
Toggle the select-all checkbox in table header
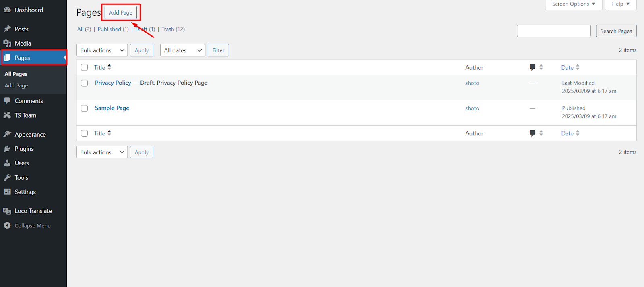coord(84,67)
